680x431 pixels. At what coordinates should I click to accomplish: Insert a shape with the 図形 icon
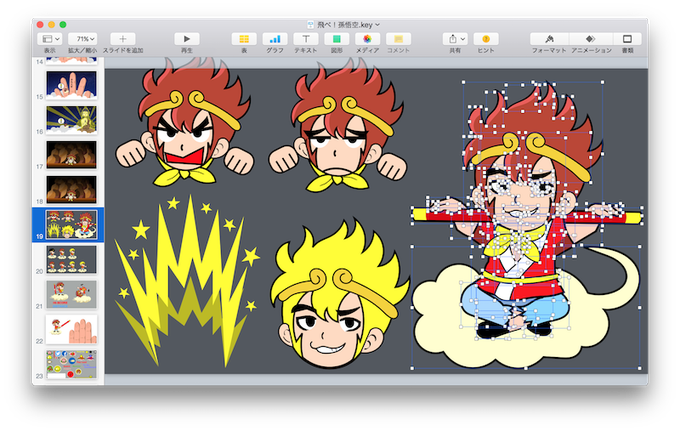pos(337,39)
